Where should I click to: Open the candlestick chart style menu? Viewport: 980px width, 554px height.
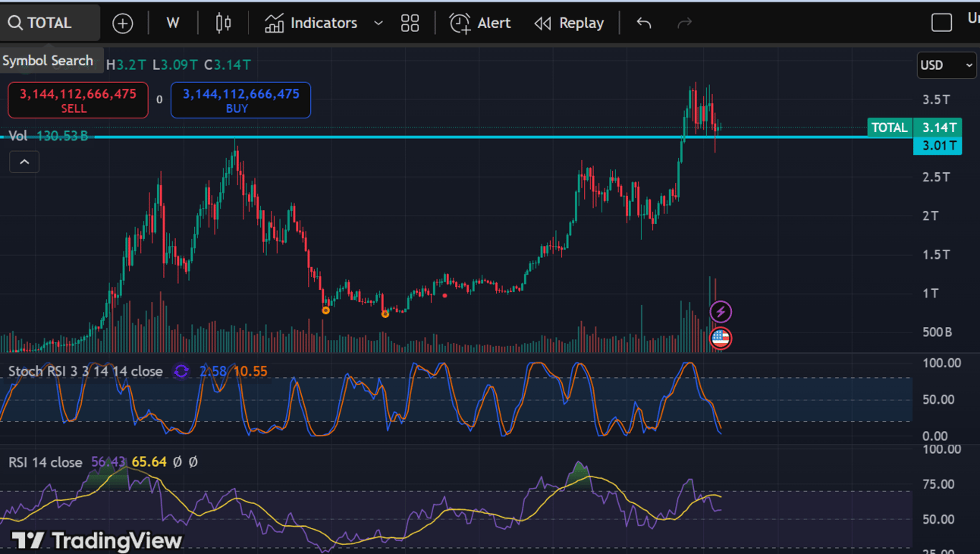[x=223, y=24]
